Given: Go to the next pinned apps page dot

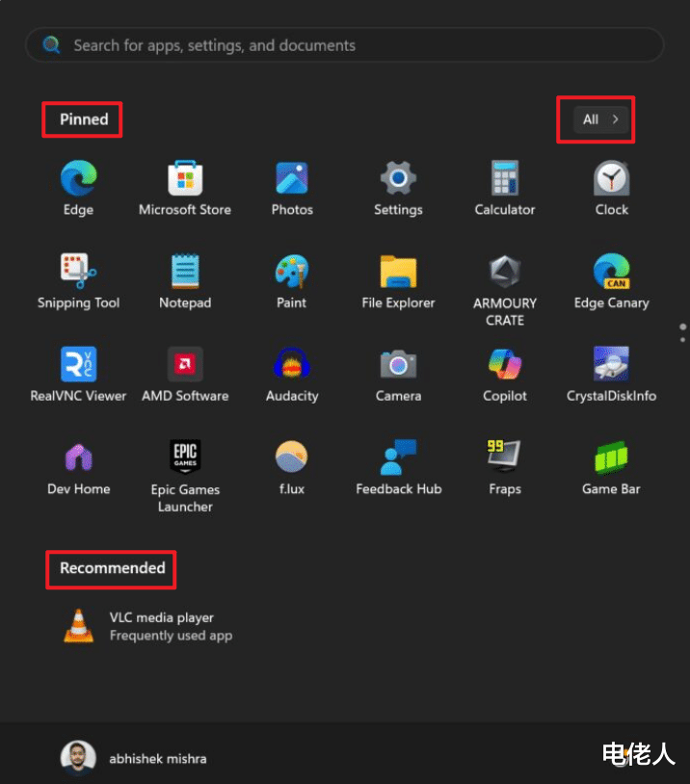Looking at the screenshot, I should coord(682,340).
